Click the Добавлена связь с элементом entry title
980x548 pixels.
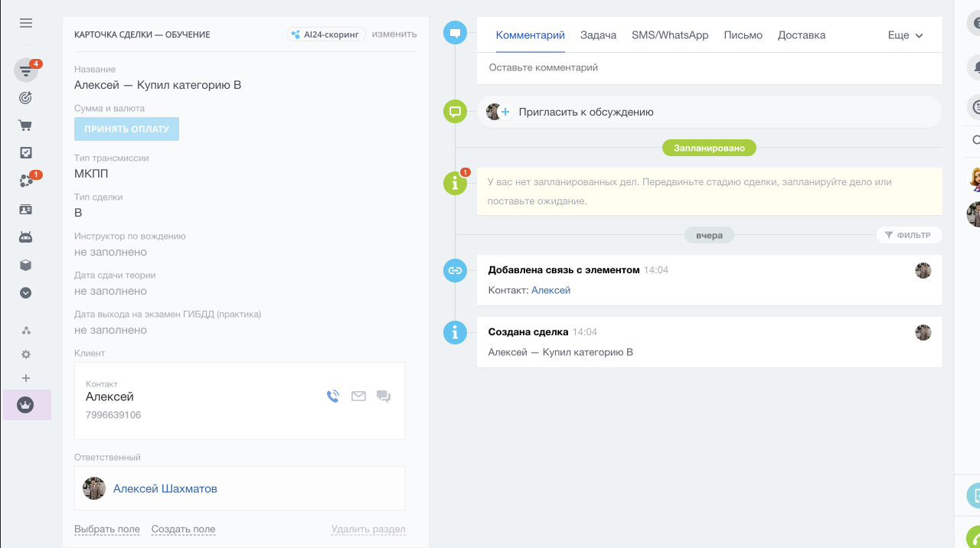coord(564,269)
